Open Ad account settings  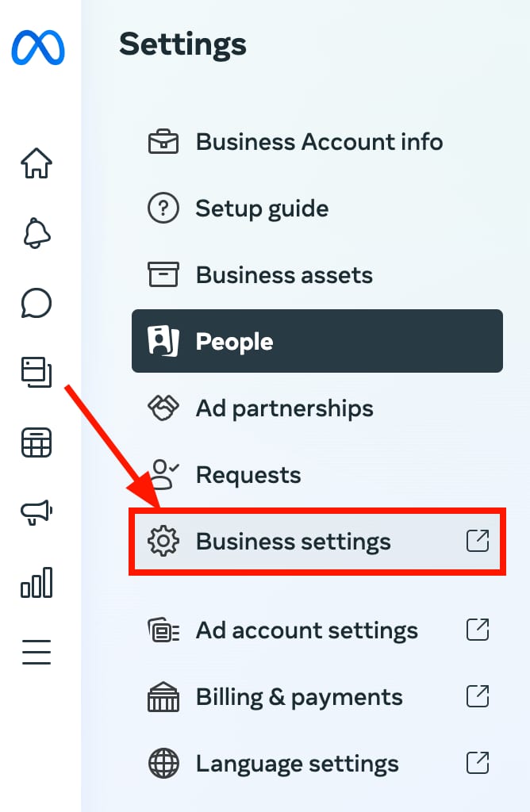(306, 630)
